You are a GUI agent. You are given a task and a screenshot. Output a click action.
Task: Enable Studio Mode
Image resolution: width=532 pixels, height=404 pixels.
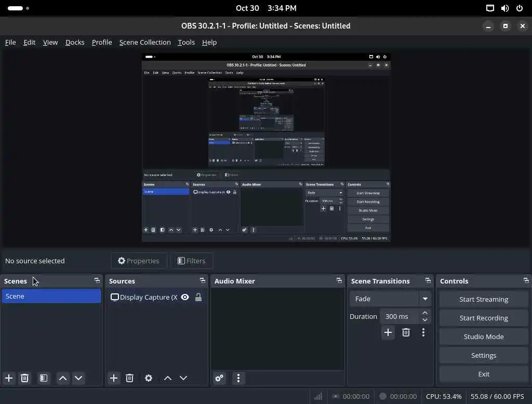[x=484, y=336]
